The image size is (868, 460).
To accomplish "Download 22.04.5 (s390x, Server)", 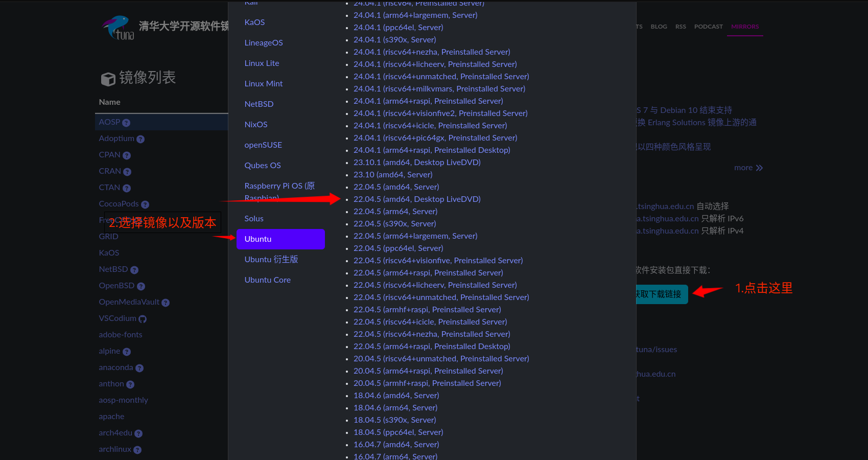I will [395, 224].
